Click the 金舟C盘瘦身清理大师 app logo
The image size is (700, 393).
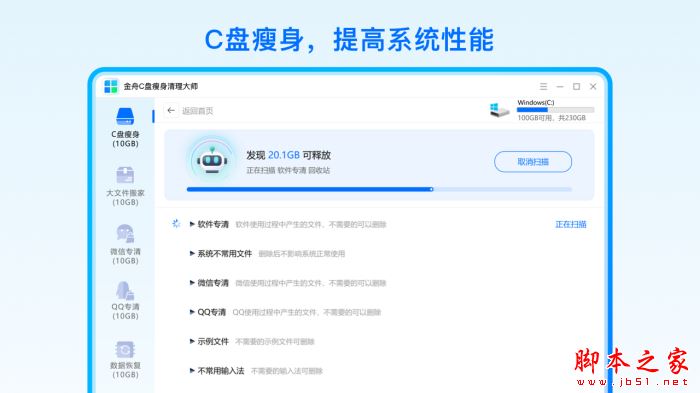point(111,86)
